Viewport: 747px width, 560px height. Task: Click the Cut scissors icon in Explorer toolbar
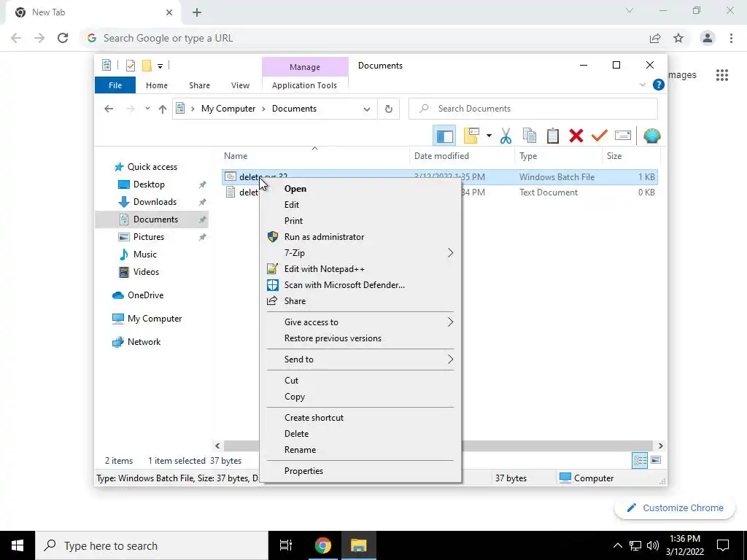[x=506, y=136]
